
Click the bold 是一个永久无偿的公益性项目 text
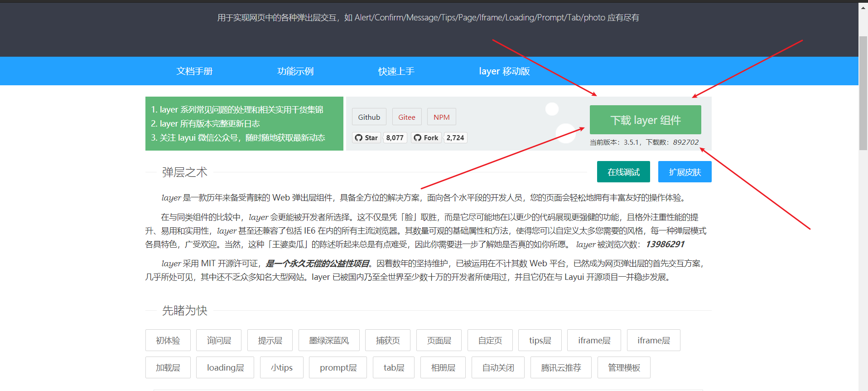coord(318,264)
